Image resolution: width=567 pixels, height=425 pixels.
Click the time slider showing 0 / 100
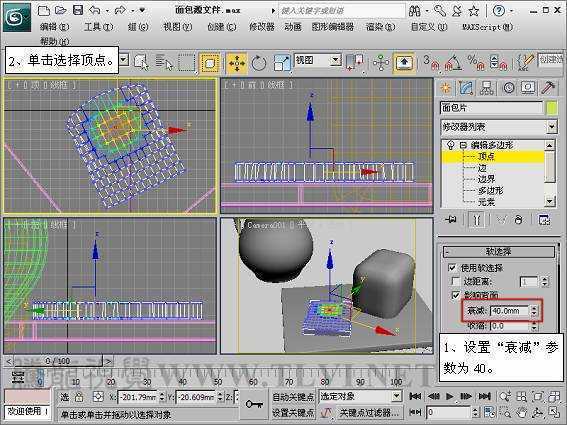pos(58,361)
